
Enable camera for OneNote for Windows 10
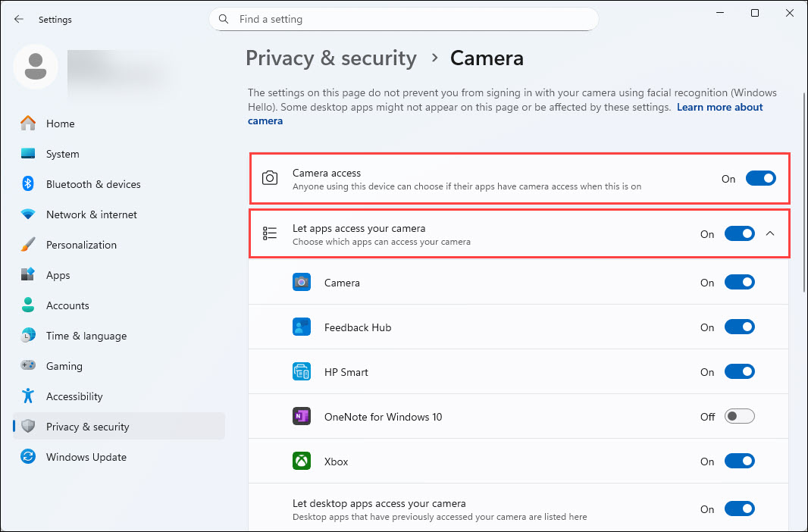tap(739, 417)
